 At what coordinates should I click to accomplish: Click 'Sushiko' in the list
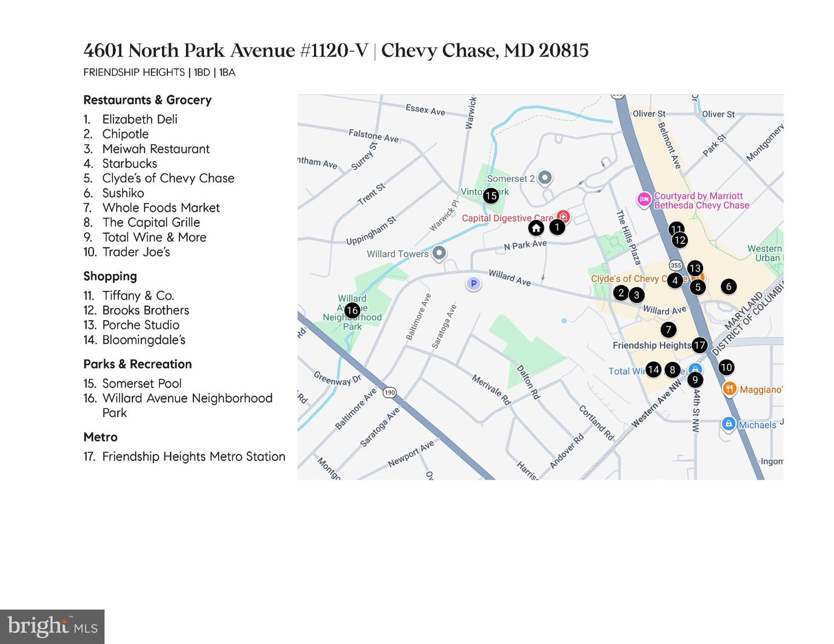123,193
